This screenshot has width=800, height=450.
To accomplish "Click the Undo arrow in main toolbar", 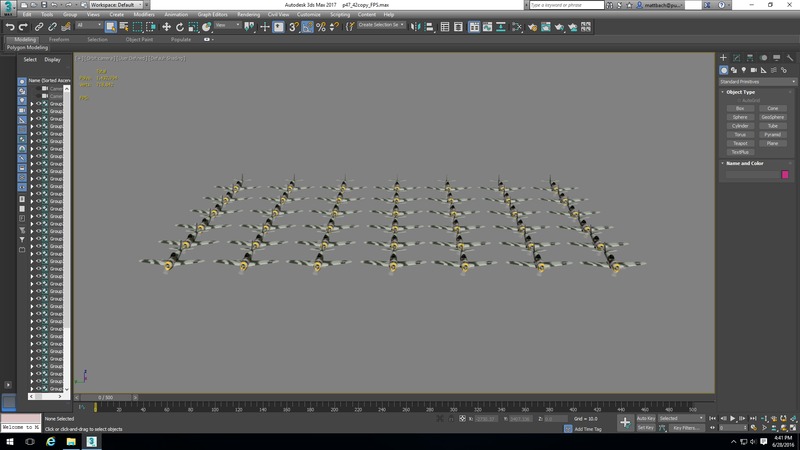I will coord(10,26).
